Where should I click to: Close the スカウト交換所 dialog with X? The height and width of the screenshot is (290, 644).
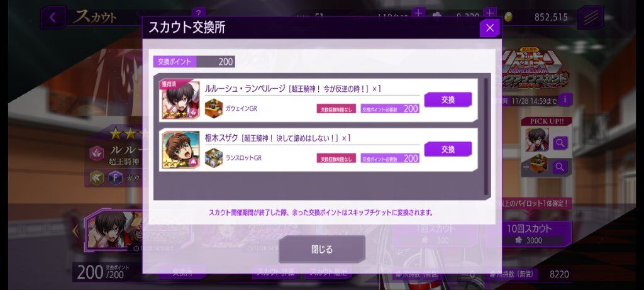tap(489, 28)
